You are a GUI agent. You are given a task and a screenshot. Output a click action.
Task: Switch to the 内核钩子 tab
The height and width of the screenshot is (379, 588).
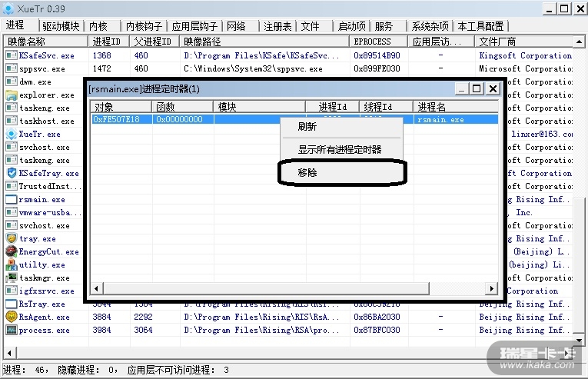coord(144,26)
